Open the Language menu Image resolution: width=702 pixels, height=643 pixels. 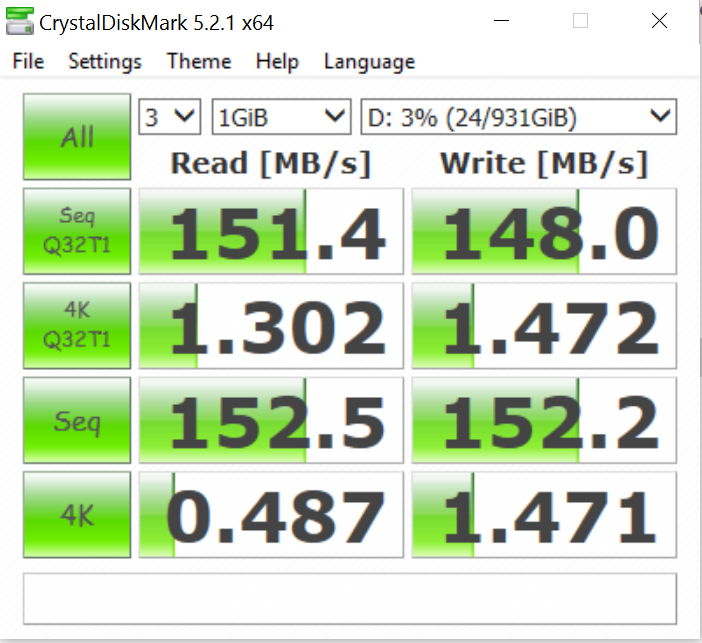coord(369,61)
